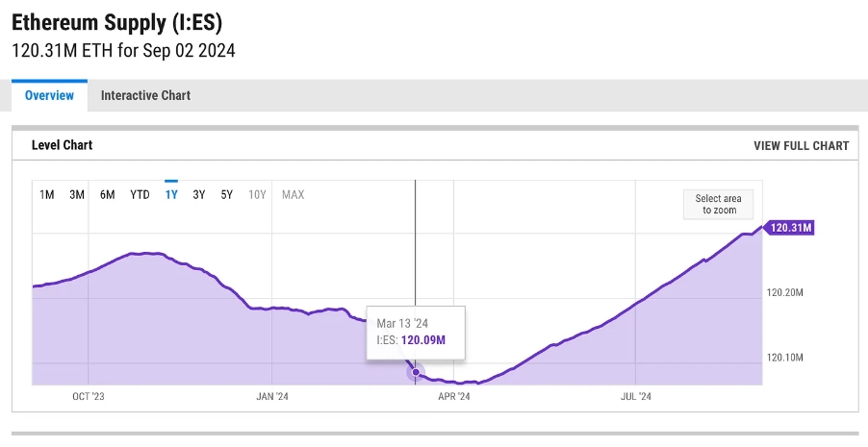
Task: Click the 120.10M y-axis label
Action: pos(784,358)
